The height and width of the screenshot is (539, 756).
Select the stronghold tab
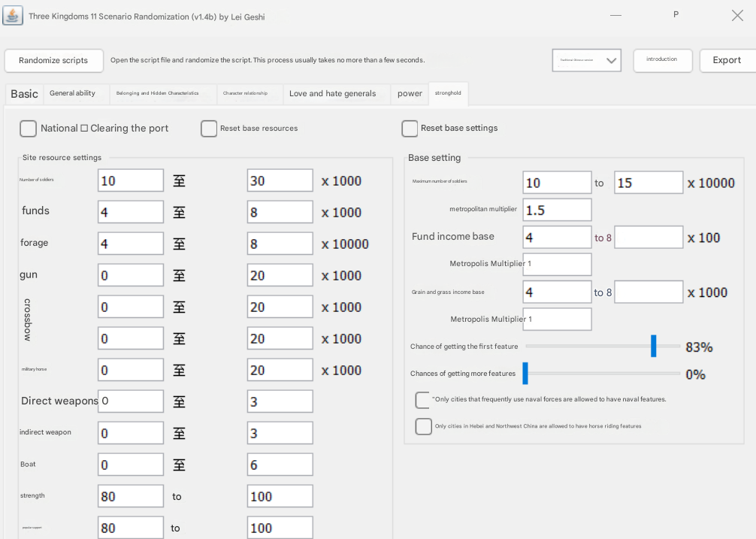[x=448, y=93]
